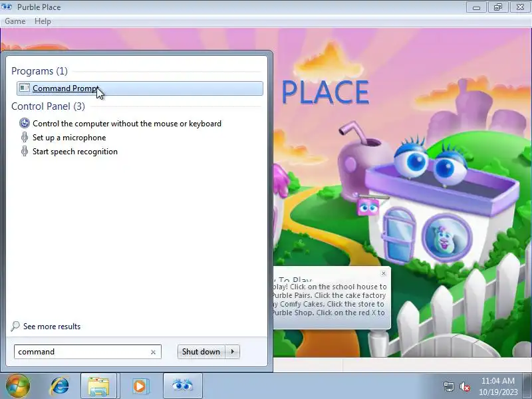Open Command Prompt from search results
Screen dimensions: 532x399
tap(140, 88)
